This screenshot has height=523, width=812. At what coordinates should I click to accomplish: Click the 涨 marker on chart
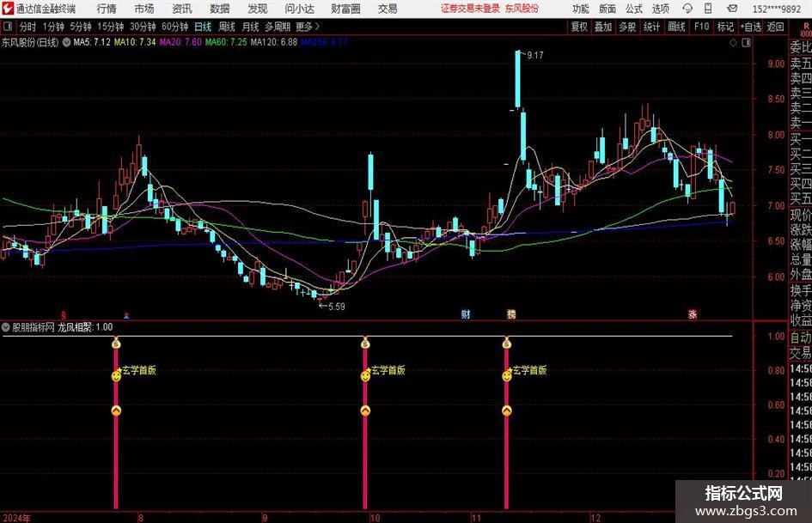point(693,314)
